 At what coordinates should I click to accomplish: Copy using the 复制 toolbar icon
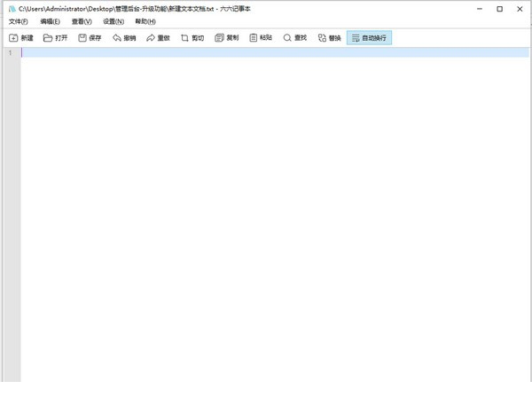click(227, 38)
